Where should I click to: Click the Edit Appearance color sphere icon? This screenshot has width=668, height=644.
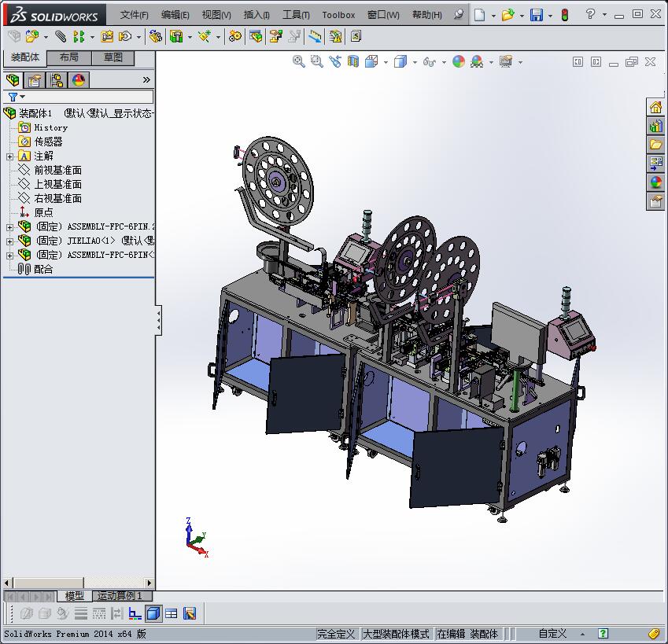click(459, 61)
